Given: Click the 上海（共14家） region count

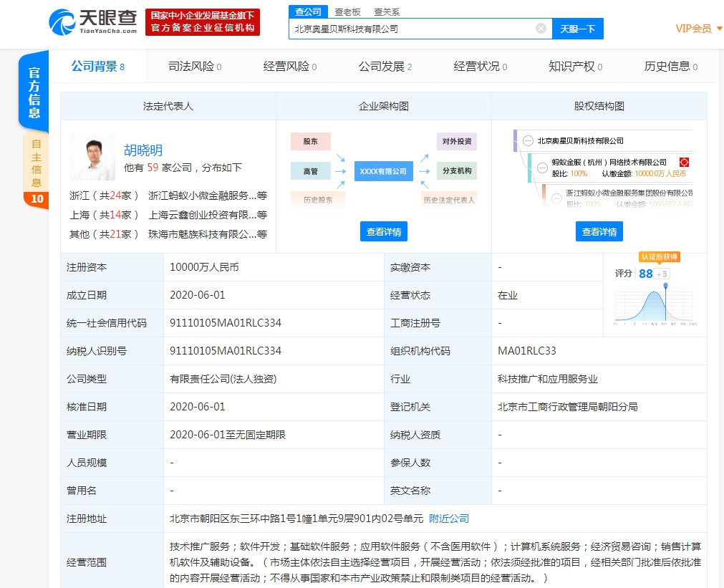Looking at the screenshot, I should point(104,216).
